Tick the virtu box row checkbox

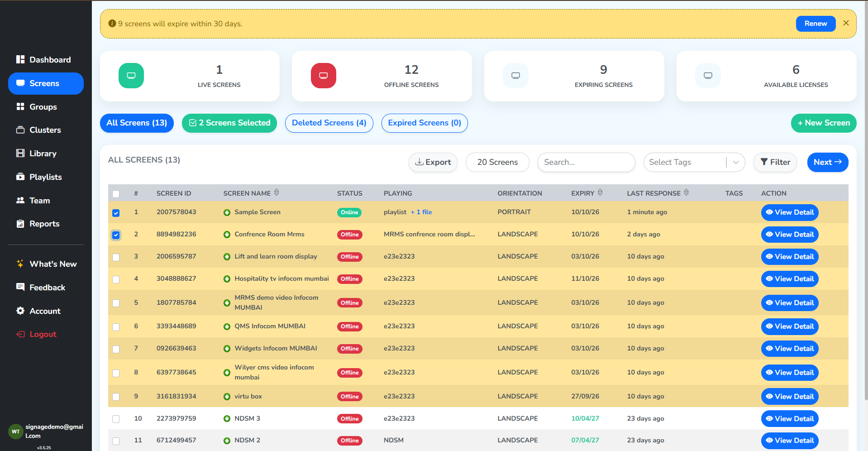(x=116, y=397)
